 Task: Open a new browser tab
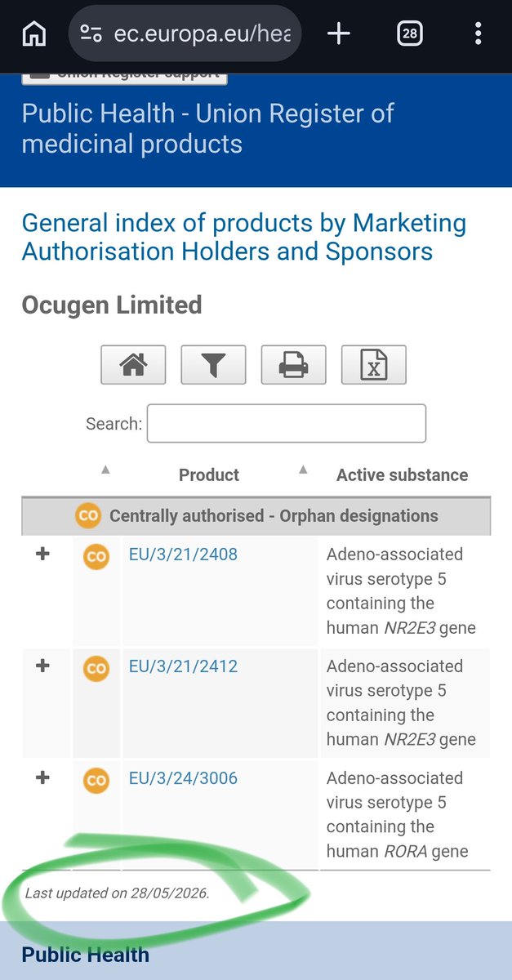[338, 33]
